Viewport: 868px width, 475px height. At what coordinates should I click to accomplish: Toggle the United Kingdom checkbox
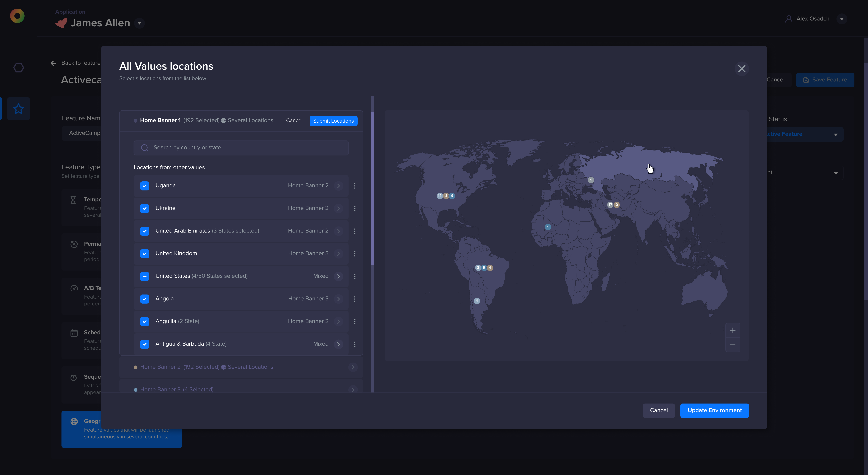[x=145, y=253]
